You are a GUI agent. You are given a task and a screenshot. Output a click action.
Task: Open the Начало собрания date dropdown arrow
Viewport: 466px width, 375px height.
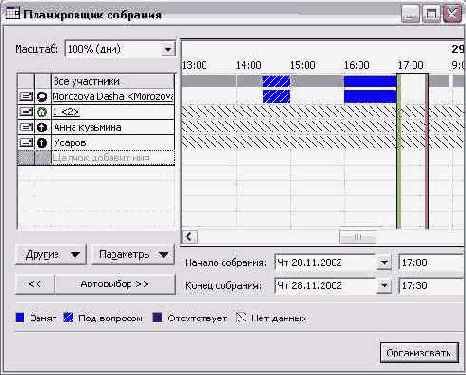[x=384, y=263]
